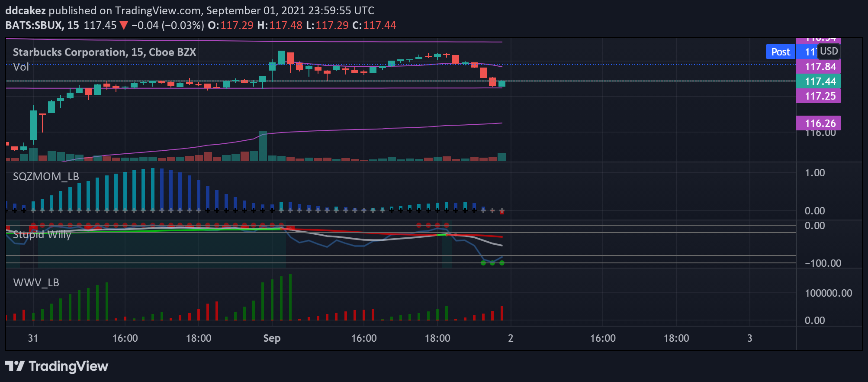Image resolution: width=868 pixels, height=382 pixels.
Task: Click the BATS:SBUX ticker symbol
Action: (x=34, y=25)
